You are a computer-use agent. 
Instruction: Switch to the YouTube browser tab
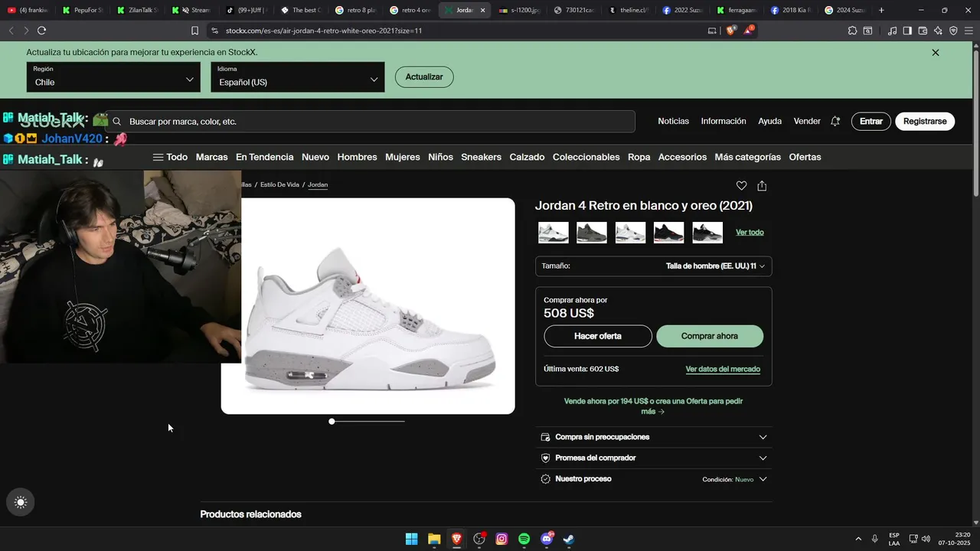(x=28, y=10)
